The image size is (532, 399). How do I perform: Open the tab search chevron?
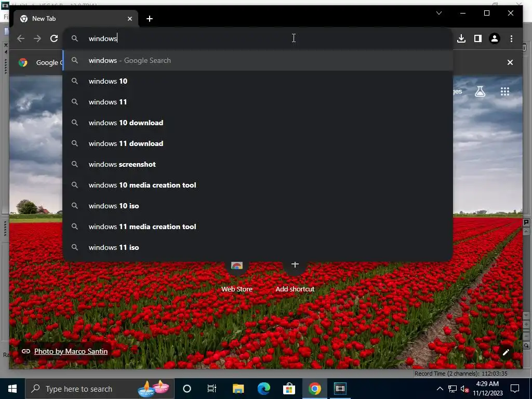[x=438, y=13]
